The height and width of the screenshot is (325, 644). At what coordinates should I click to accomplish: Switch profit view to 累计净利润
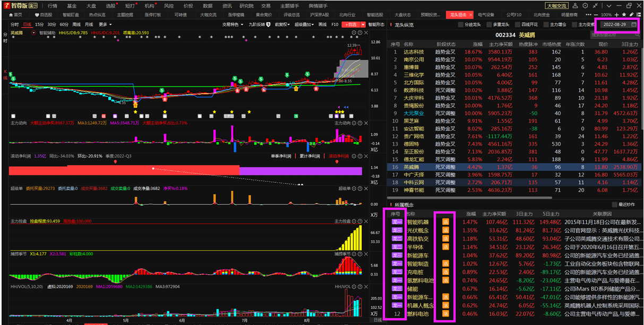pos(310,156)
